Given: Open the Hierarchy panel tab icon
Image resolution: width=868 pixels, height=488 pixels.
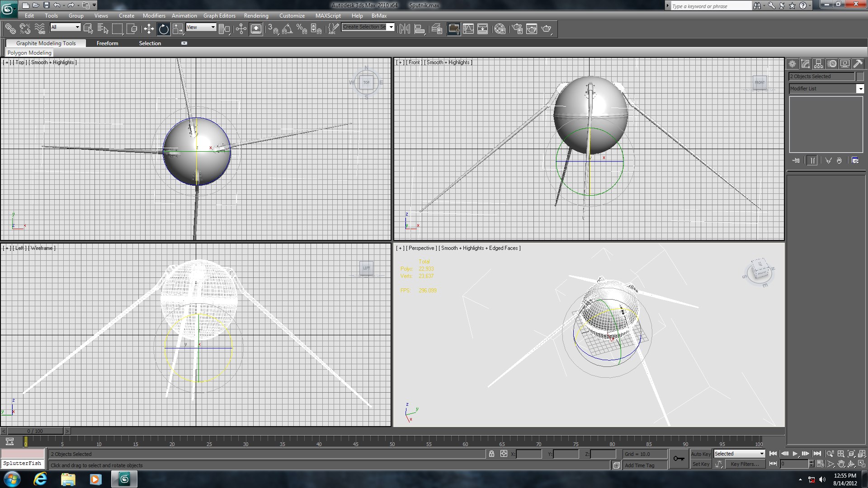Looking at the screenshot, I should [x=818, y=64].
